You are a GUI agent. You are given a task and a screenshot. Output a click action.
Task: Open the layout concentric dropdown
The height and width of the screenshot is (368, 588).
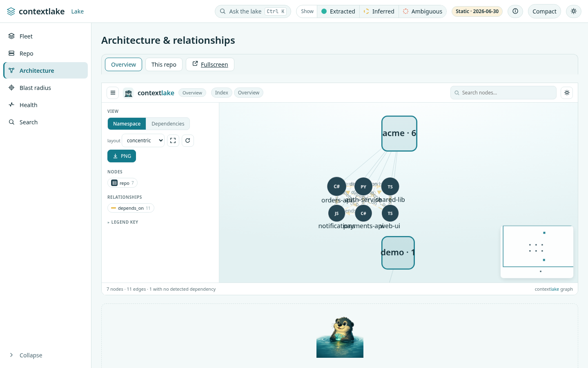(143, 141)
